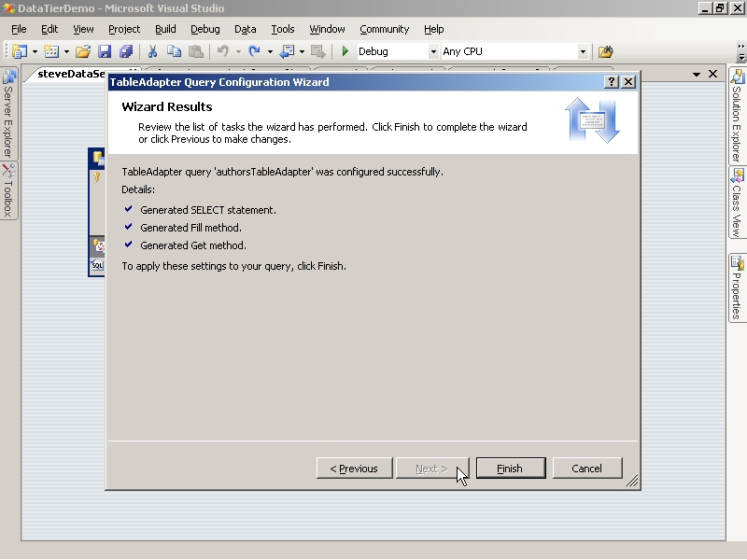747x560 pixels.
Task: Start debugging with the green play icon
Action: (x=345, y=51)
